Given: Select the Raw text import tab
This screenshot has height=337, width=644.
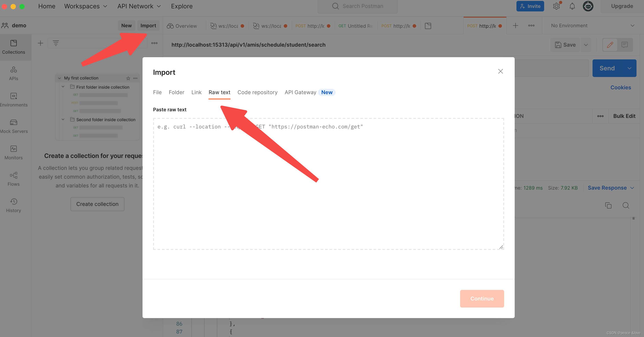Looking at the screenshot, I should (219, 92).
